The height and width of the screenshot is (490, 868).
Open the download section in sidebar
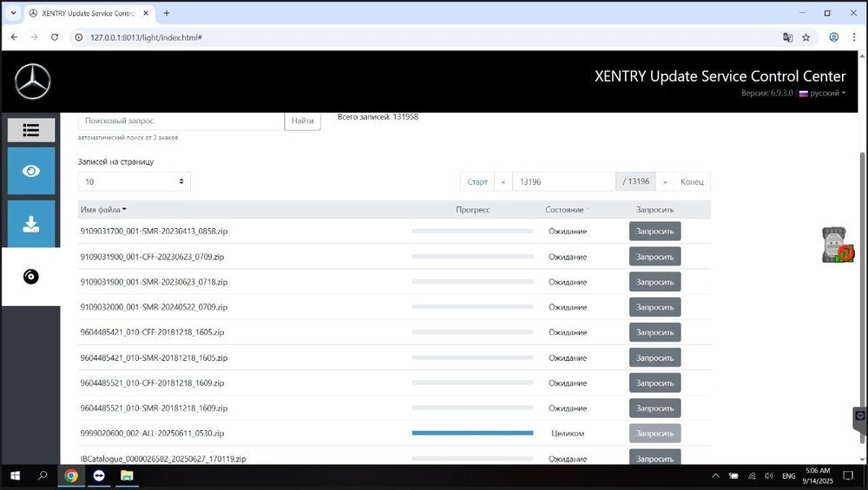[x=31, y=224]
